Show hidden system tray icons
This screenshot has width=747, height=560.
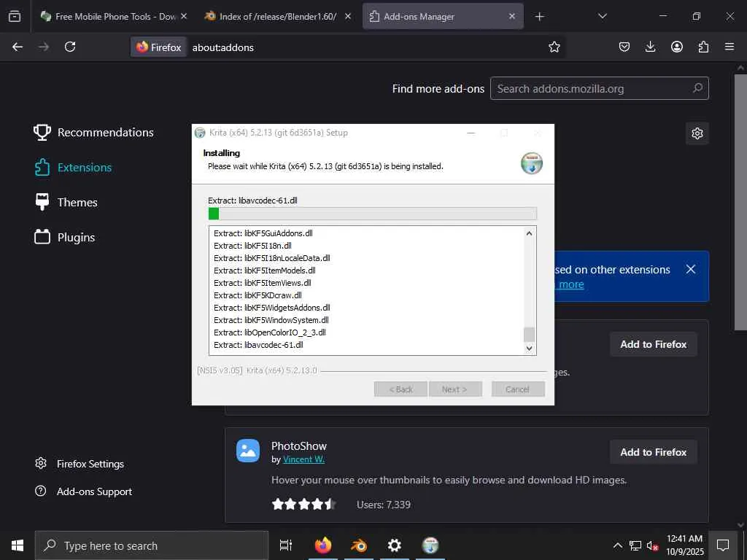pos(617,545)
